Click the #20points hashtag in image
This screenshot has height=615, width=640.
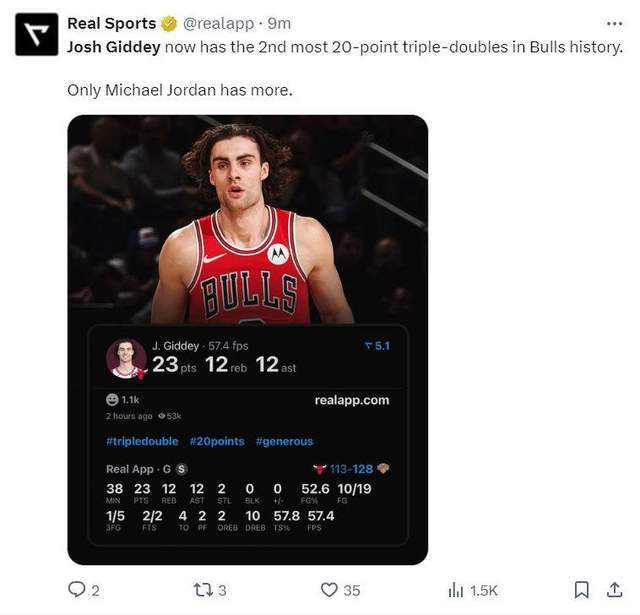[216, 441]
